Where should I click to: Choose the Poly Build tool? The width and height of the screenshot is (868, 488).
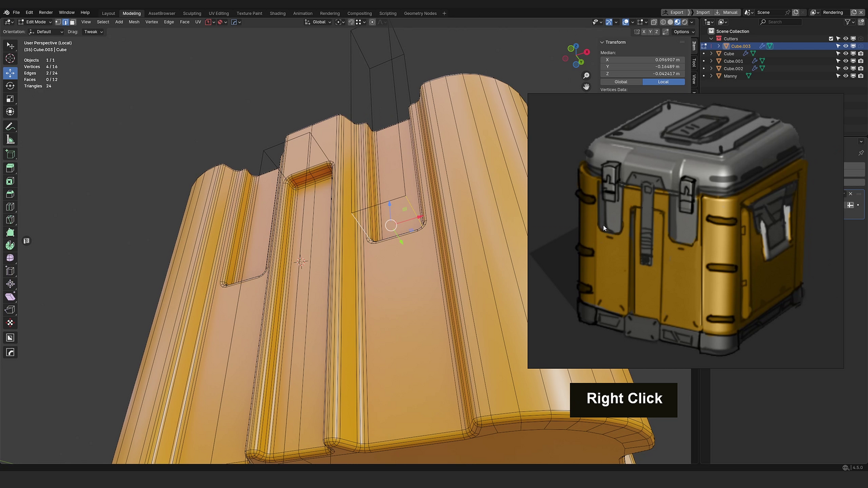point(10,232)
